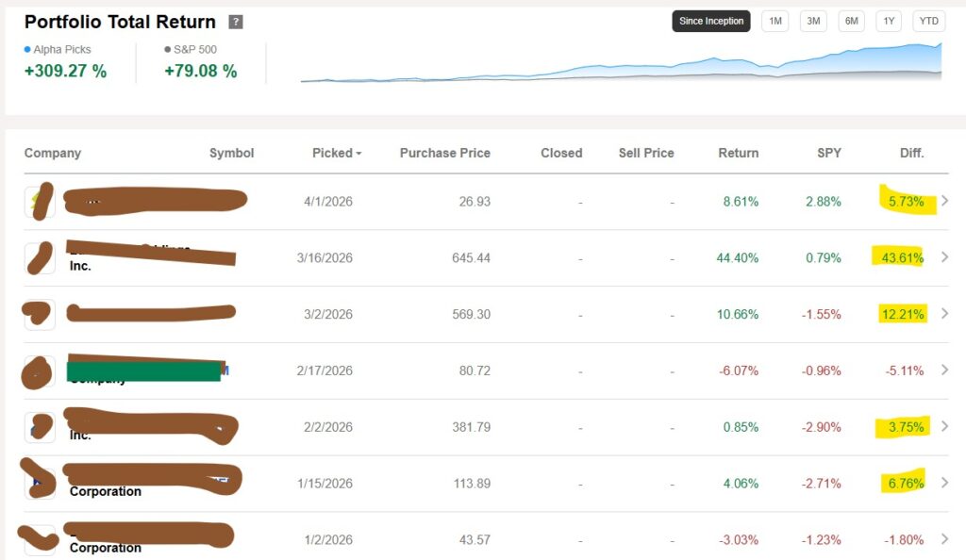The image size is (966, 560).
Task: Toggle the 1M chart time range
Action: coord(774,21)
